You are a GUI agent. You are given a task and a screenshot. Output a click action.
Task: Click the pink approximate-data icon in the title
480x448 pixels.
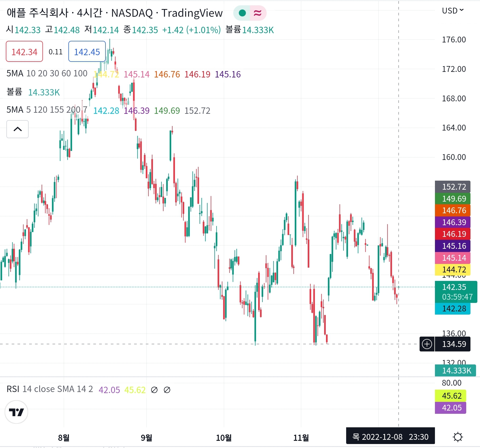[258, 13]
